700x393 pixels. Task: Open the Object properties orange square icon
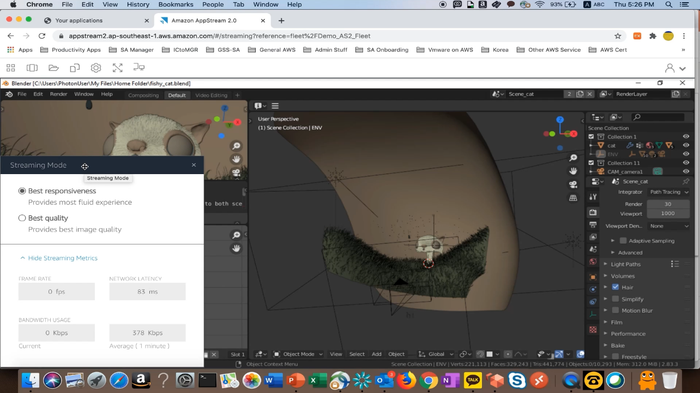click(593, 277)
